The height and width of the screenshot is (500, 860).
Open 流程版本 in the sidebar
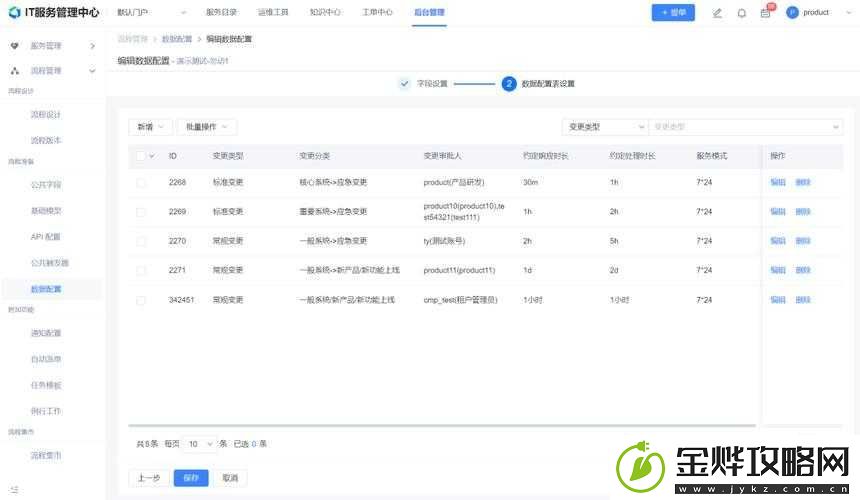point(46,140)
